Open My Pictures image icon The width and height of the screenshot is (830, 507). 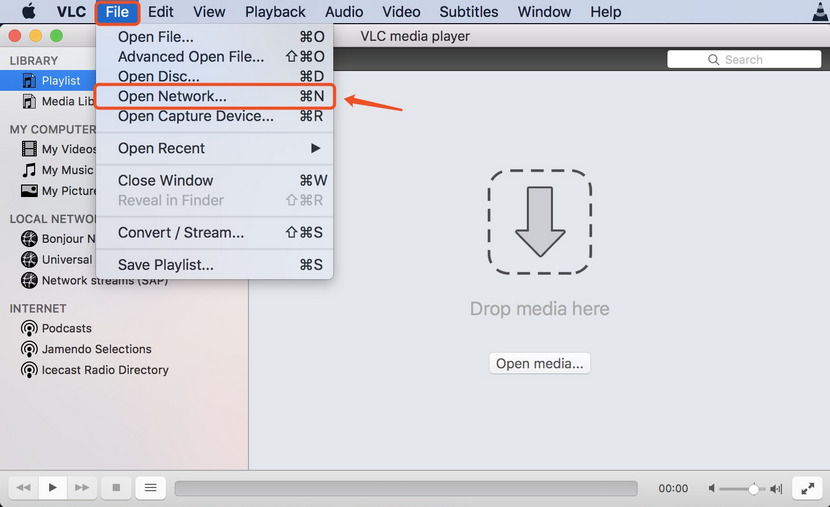pos(29,191)
